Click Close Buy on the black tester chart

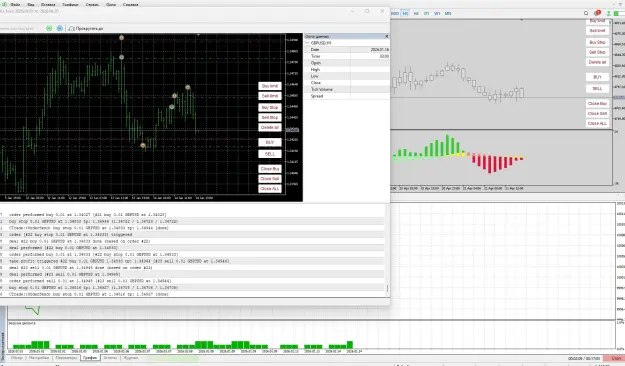pos(270,169)
